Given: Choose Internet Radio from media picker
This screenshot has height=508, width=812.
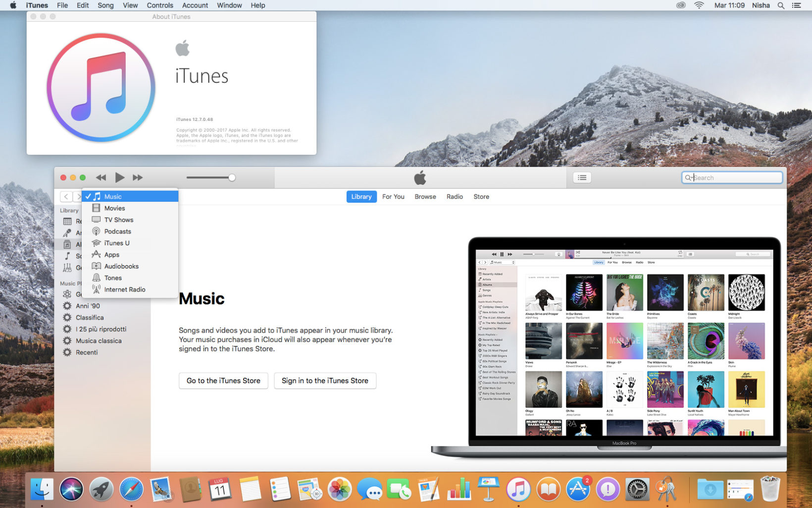Looking at the screenshot, I should point(130,289).
